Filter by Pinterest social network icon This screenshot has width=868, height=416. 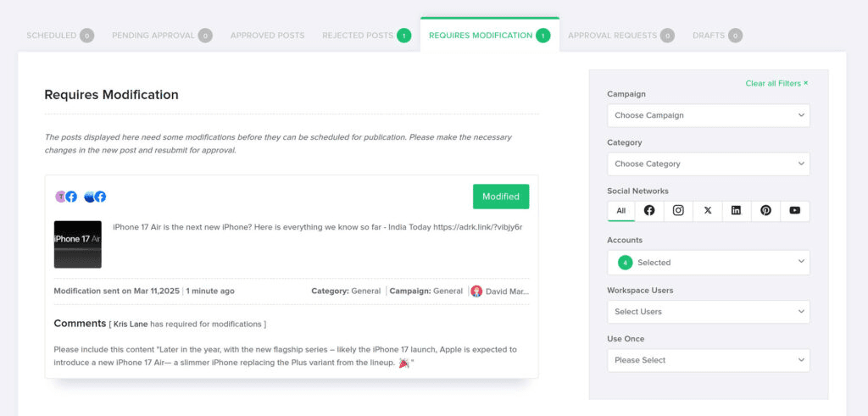click(x=765, y=211)
